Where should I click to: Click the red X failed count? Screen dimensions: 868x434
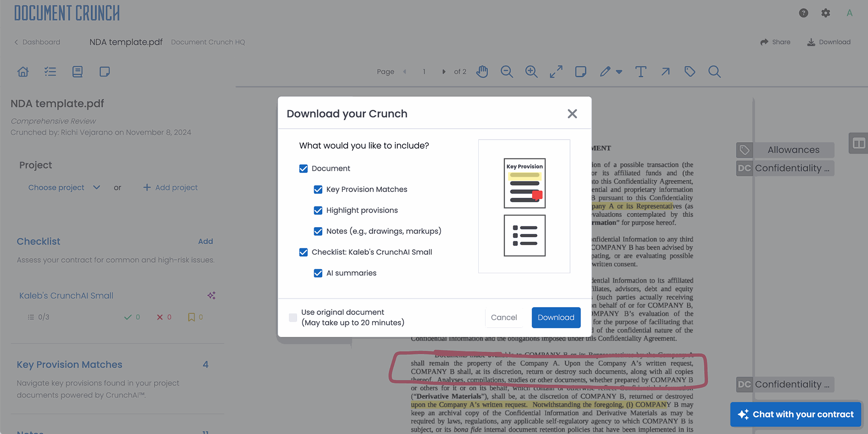pyautogui.click(x=164, y=317)
